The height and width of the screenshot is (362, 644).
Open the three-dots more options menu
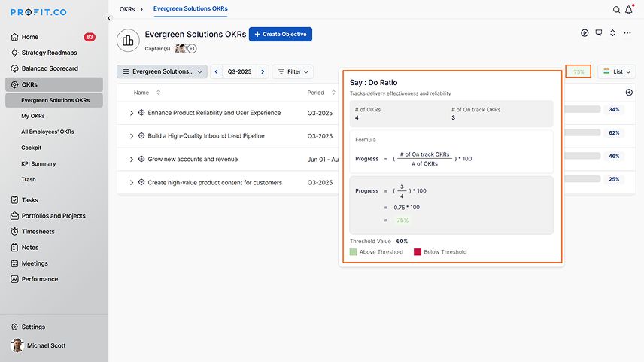627,33
